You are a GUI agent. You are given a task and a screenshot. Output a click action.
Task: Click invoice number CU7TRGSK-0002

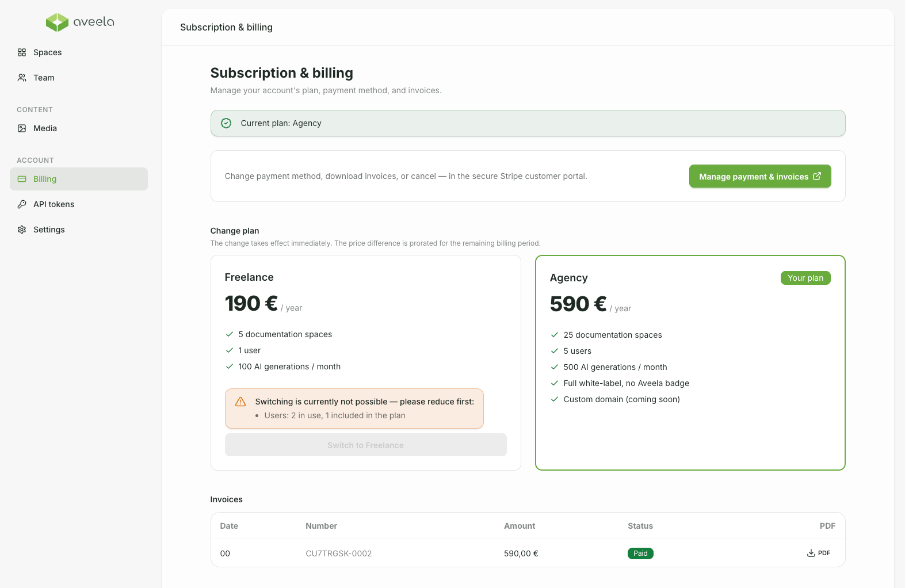coord(338,553)
